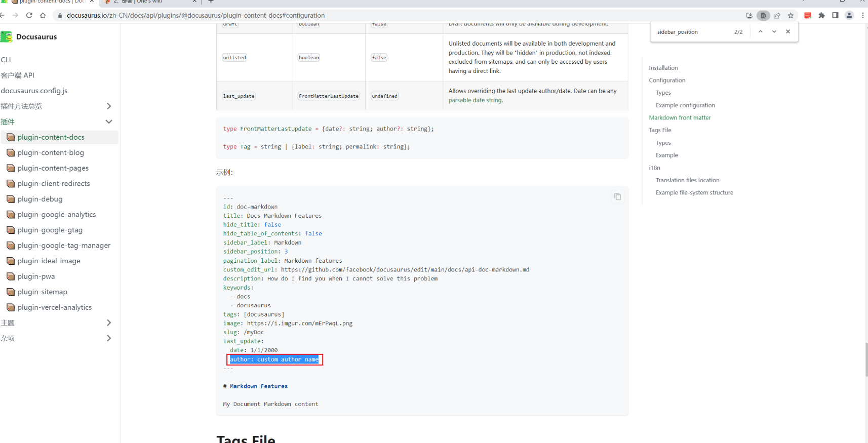Open the extensions puzzle icon
Screen dimensions: 868x443
pyautogui.click(x=821, y=16)
